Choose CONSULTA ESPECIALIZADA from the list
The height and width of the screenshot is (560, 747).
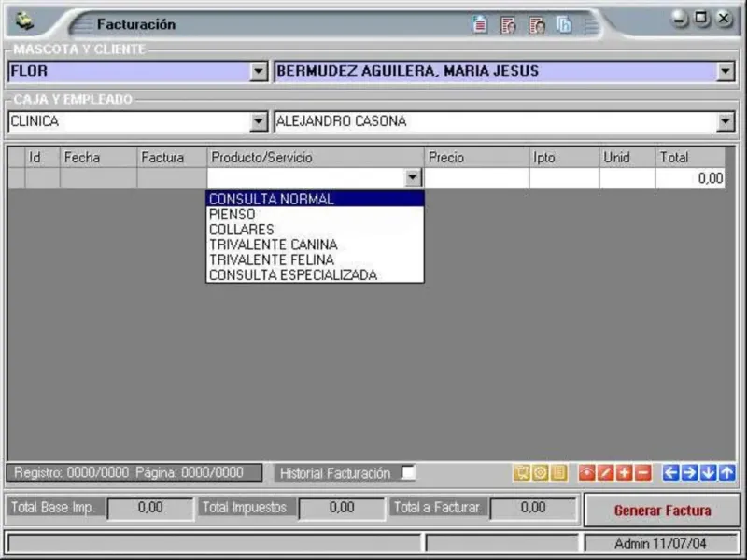point(315,275)
